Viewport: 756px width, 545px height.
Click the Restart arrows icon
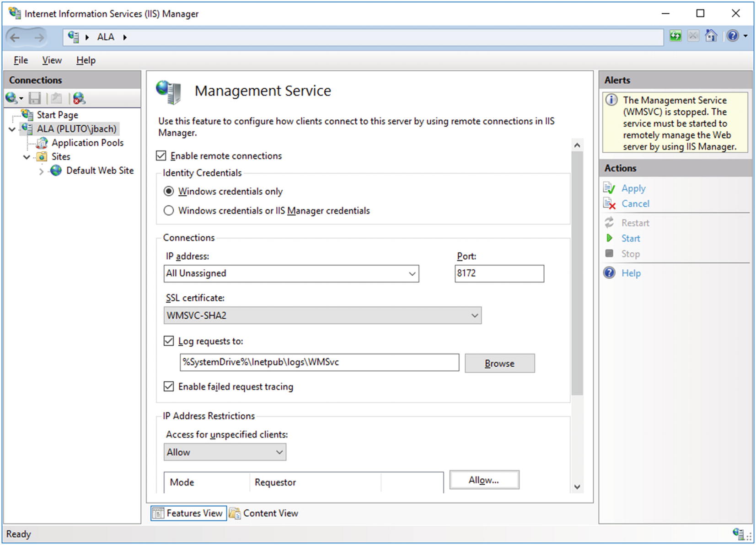tap(609, 223)
